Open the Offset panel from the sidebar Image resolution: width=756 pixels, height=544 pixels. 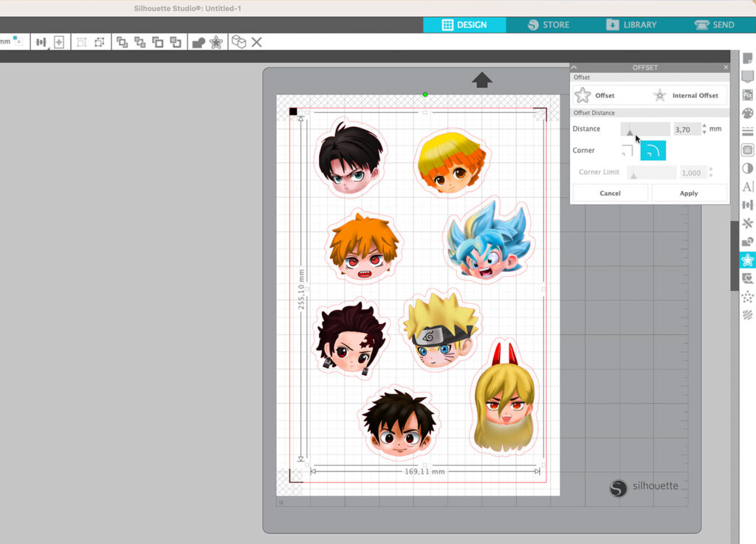(747, 260)
